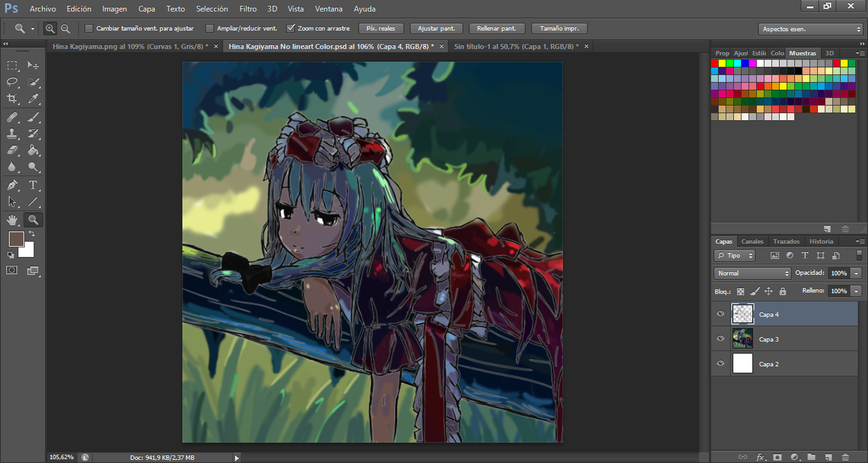
Task: Switch to 'Sin título-1' document tab
Action: [516, 46]
